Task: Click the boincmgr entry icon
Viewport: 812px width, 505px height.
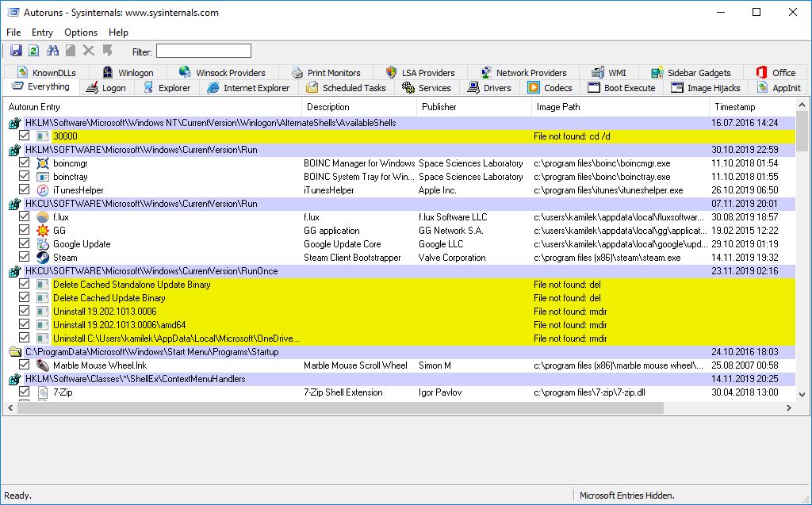Action: click(43, 163)
